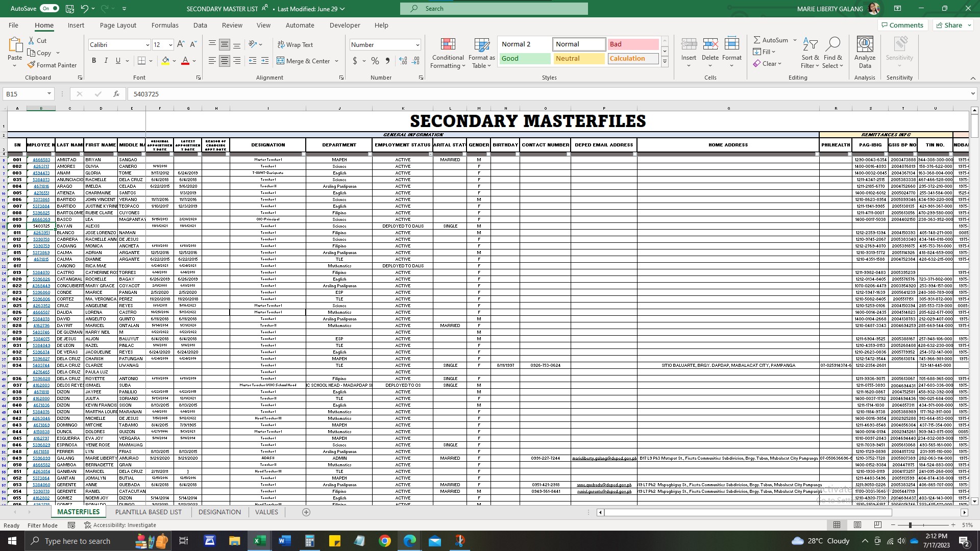Open the font name dropdown

coord(148,45)
